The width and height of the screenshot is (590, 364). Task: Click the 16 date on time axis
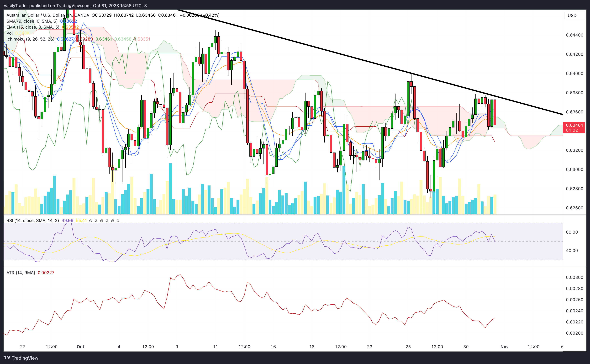tap(273, 347)
